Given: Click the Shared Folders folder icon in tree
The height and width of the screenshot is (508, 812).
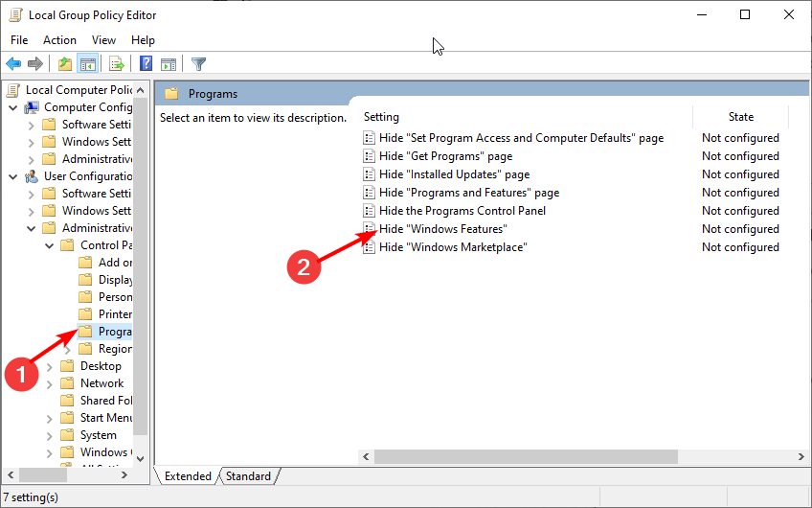Looking at the screenshot, I should 67,401.
